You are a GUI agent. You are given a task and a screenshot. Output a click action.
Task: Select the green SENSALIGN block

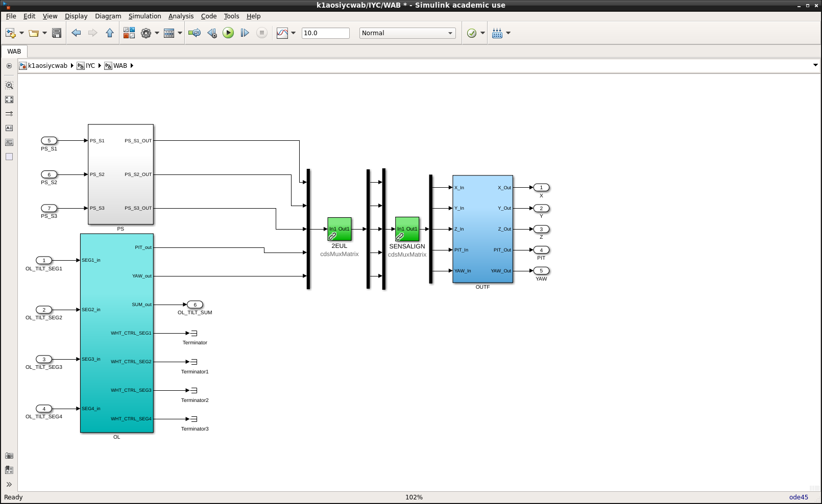(407, 229)
